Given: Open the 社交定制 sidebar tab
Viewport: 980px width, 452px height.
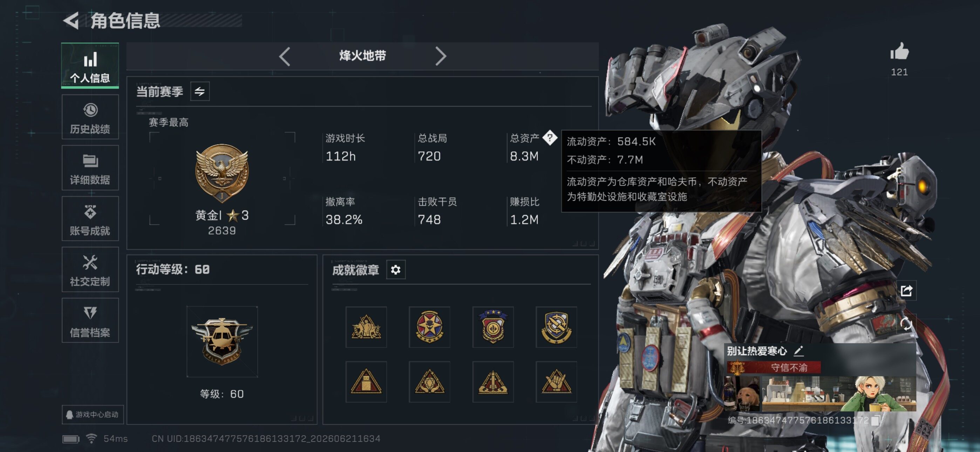Looking at the screenshot, I should 90,269.
